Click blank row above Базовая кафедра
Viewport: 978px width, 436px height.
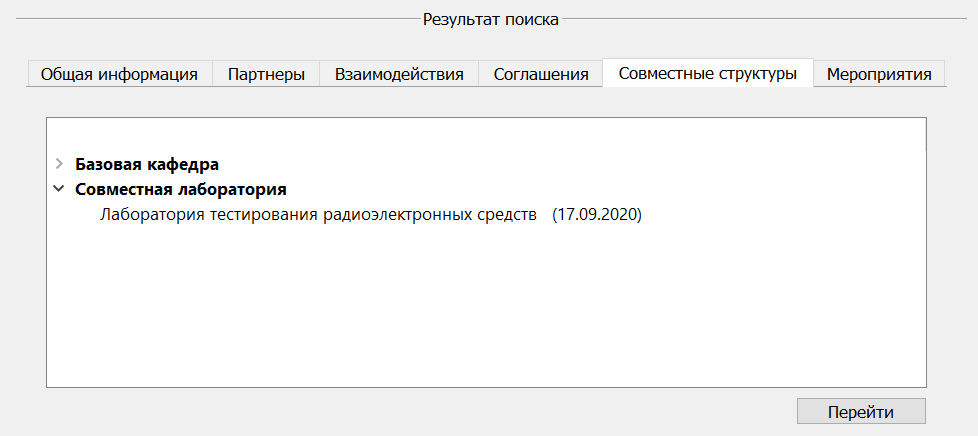(487, 136)
